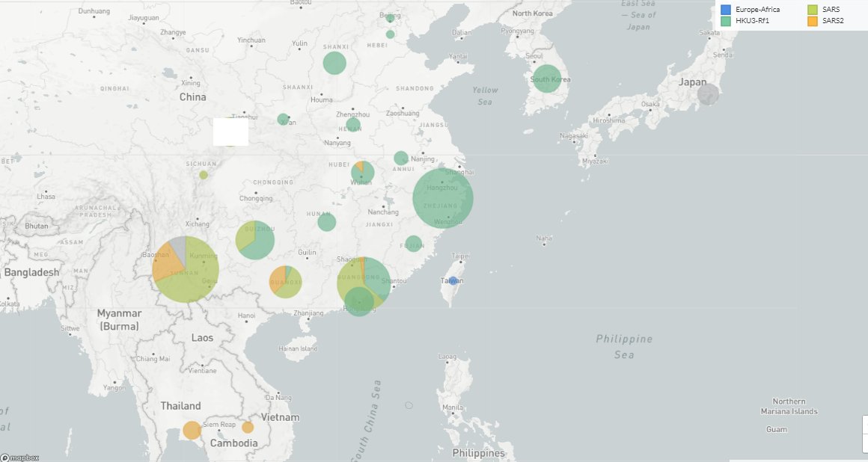Select the green circle over Shanxi
868x462 pixels.
click(334, 63)
